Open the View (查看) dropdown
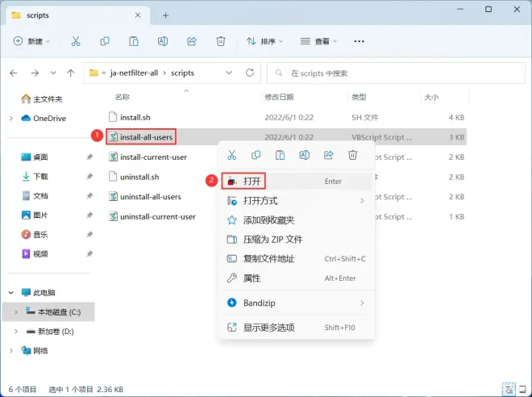The height and width of the screenshot is (397, 532). pyautogui.click(x=318, y=41)
